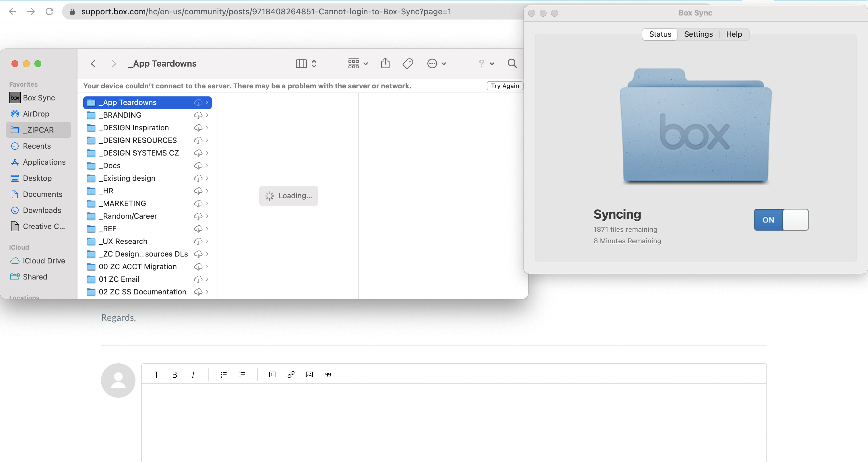The height and width of the screenshot is (462, 868).
Task: Expand the _Existing design folder chevron
Action: pyautogui.click(x=207, y=178)
